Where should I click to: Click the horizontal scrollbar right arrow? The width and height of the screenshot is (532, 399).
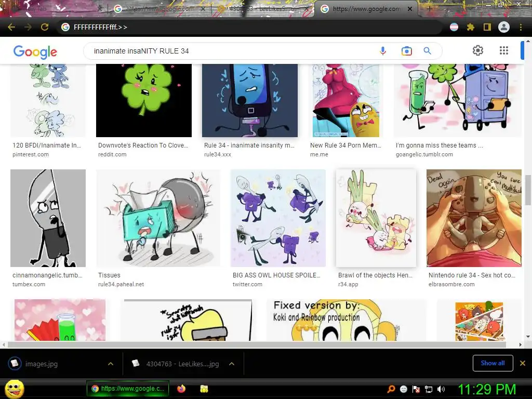point(520,344)
